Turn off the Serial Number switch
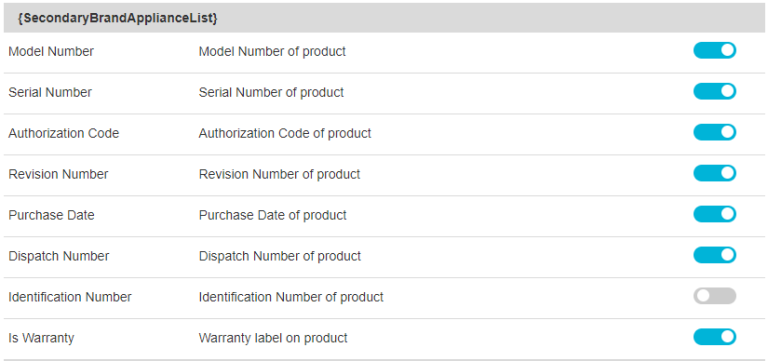 pos(714,91)
